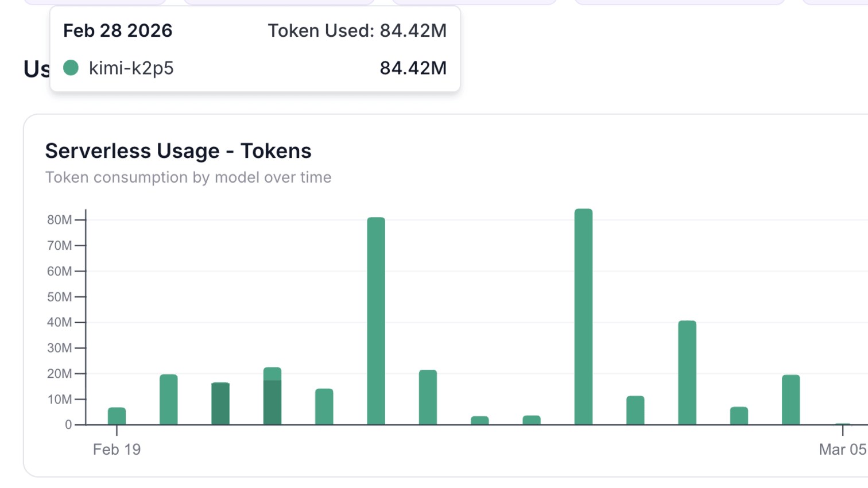Click the chart subtitle about token consumption

(188, 177)
